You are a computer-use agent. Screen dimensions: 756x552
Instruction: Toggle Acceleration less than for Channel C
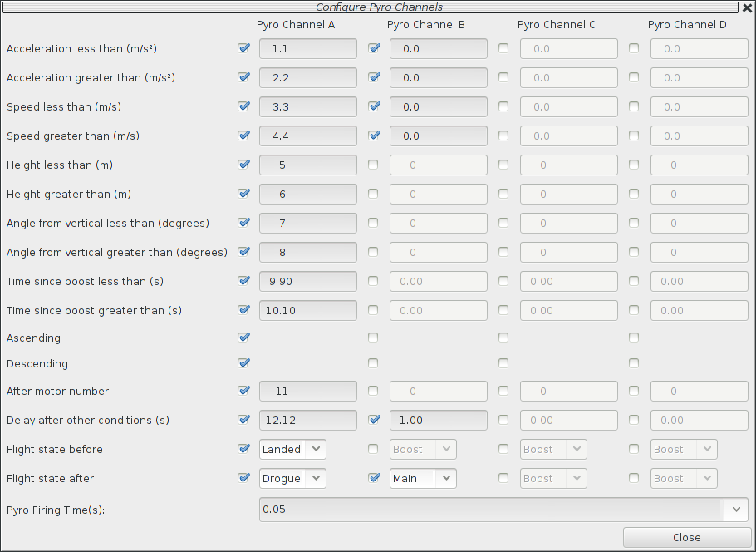[x=503, y=48]
